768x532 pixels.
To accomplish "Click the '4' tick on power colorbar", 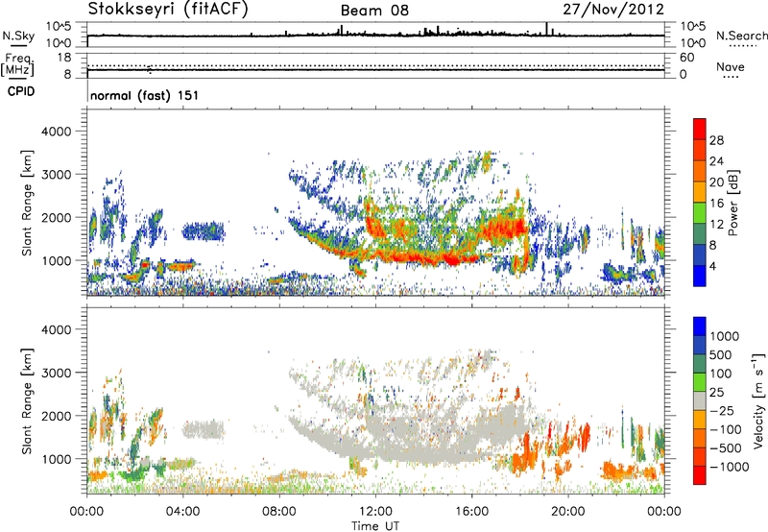I will (713, 267).
